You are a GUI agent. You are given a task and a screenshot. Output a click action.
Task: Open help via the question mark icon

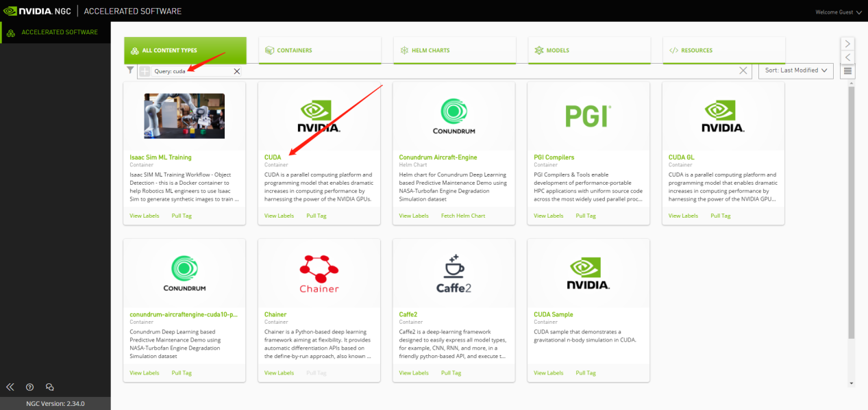pos(29,387)
